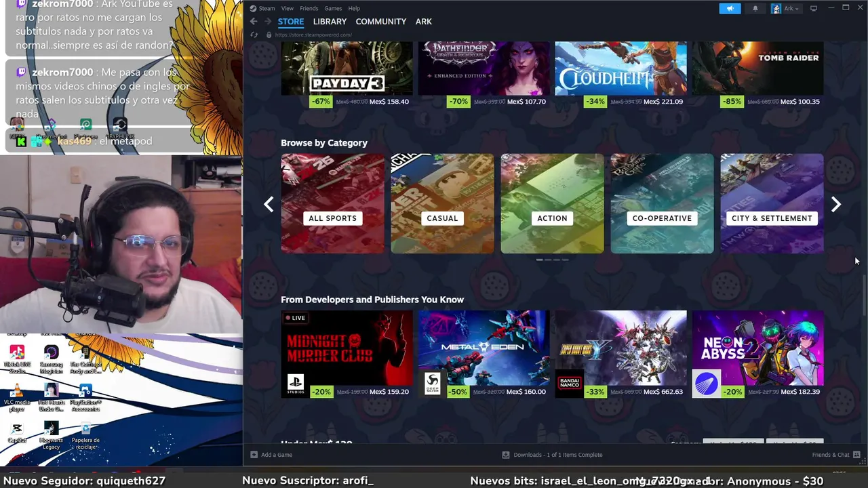868x488 pixels.
Task: Click the Deep Silver publisher logo
Action: click(x=433, y=384)
